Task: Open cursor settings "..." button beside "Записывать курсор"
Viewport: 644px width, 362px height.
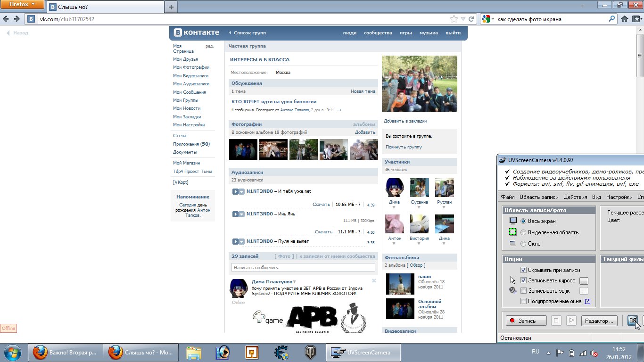Action: (x=584, y=280)
